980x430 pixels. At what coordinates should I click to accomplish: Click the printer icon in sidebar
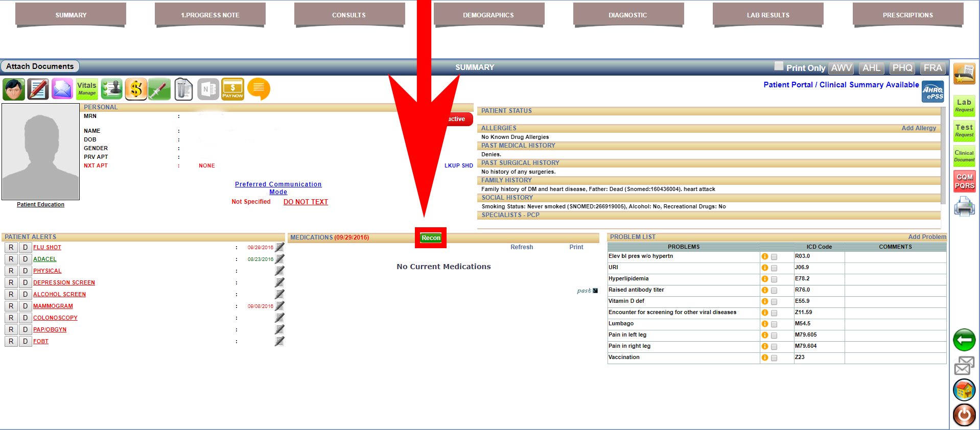point(964,207)
